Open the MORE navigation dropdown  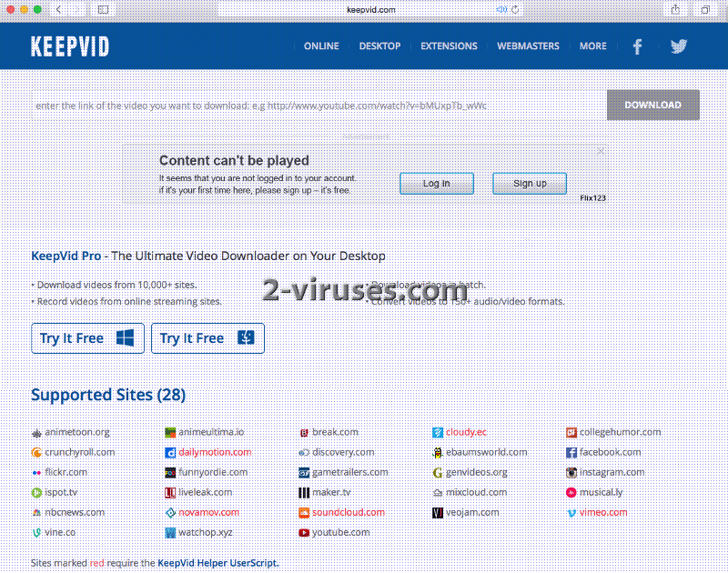pos(593,45)
